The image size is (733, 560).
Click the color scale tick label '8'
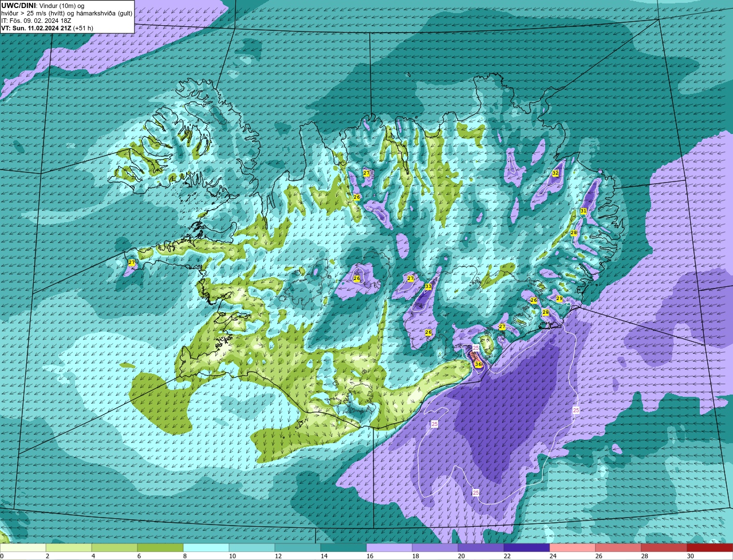[185, 556]
